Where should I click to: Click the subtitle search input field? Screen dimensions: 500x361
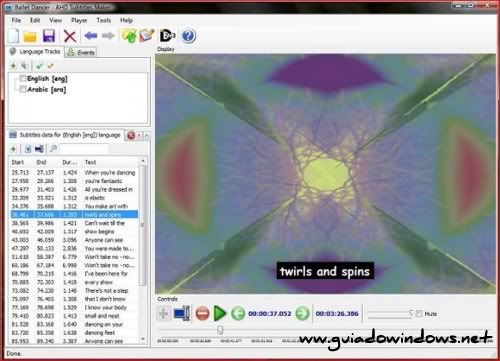point(84,149)
